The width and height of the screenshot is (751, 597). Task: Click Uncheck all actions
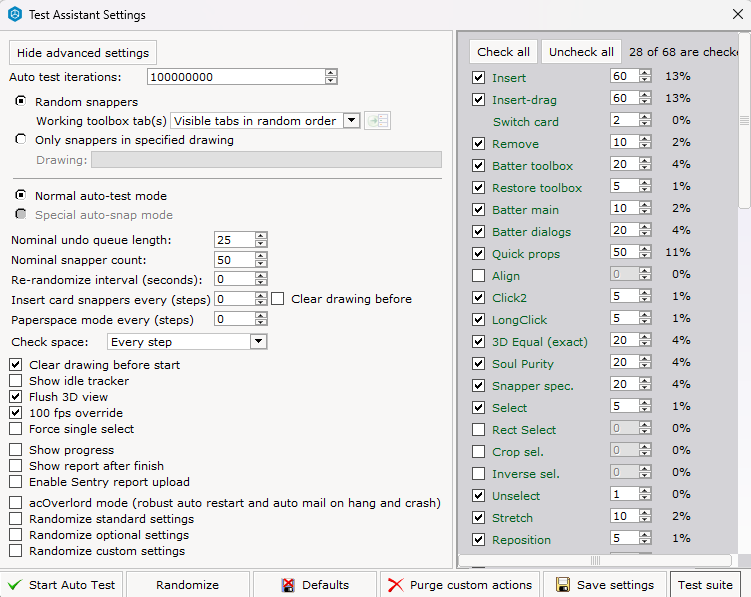pyautogui.click(x=581, y=52)
